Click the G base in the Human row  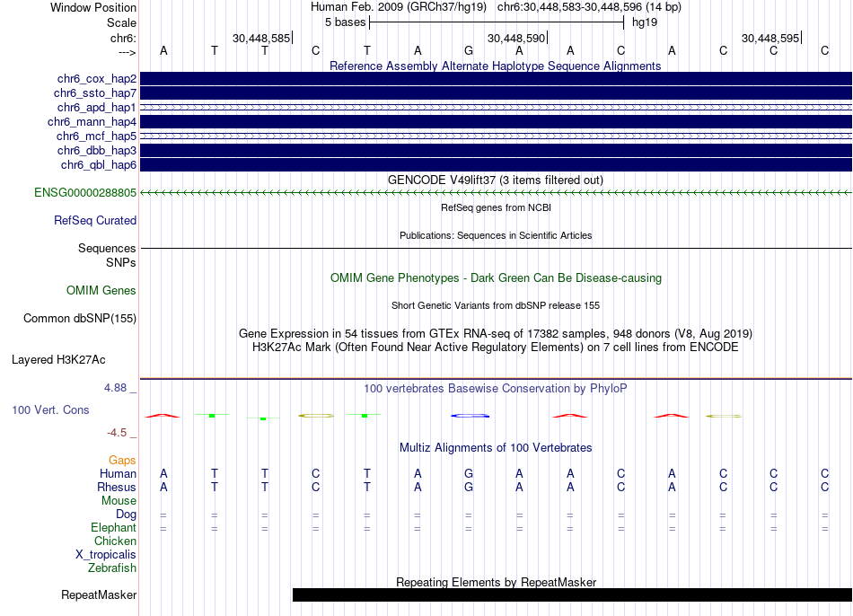tap(469, 473)
